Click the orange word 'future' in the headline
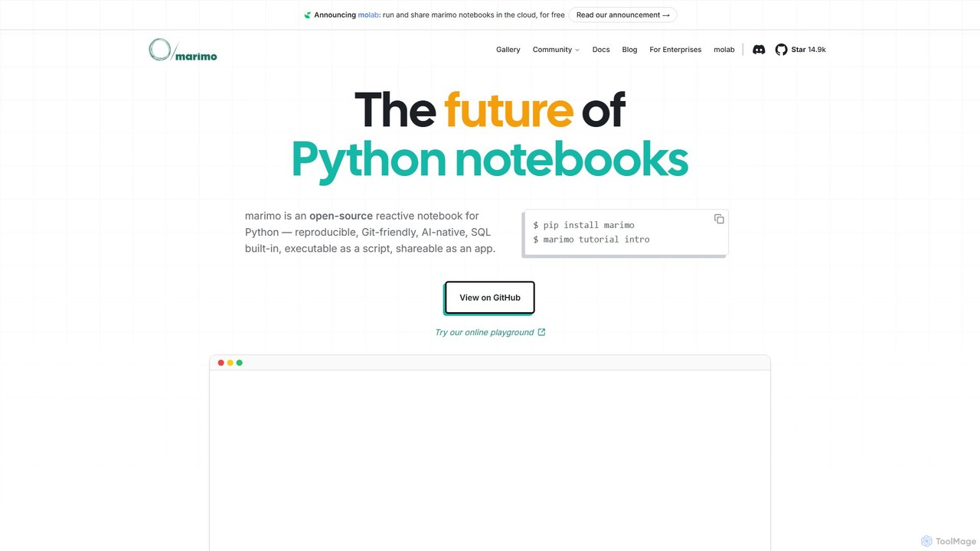 (x=508, y=109)
